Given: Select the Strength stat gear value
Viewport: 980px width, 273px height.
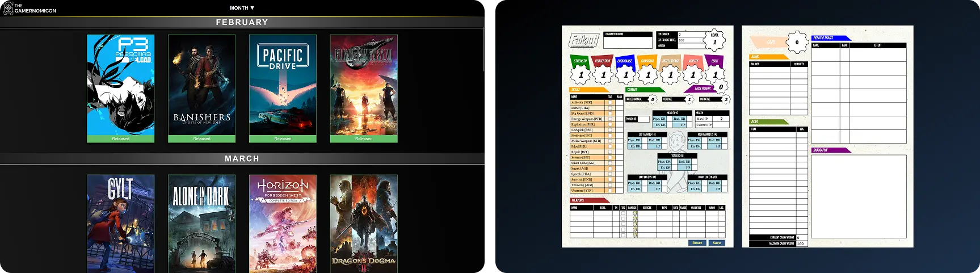Looking at the screenshot, I should tap(581, 74).
